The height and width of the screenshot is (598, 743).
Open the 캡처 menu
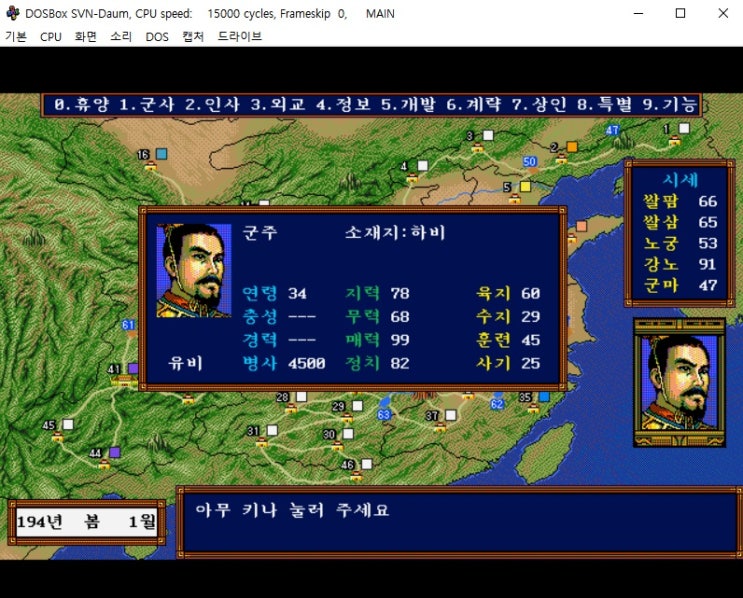[x=193, y=36]
